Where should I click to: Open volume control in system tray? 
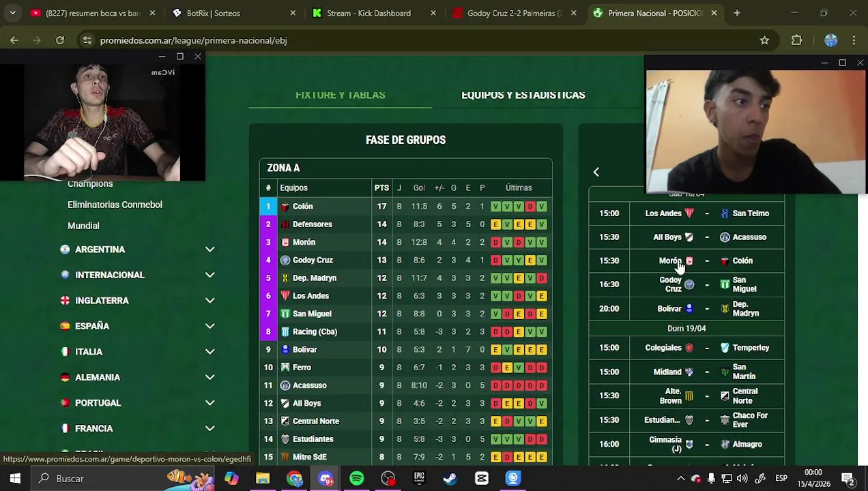742,478
